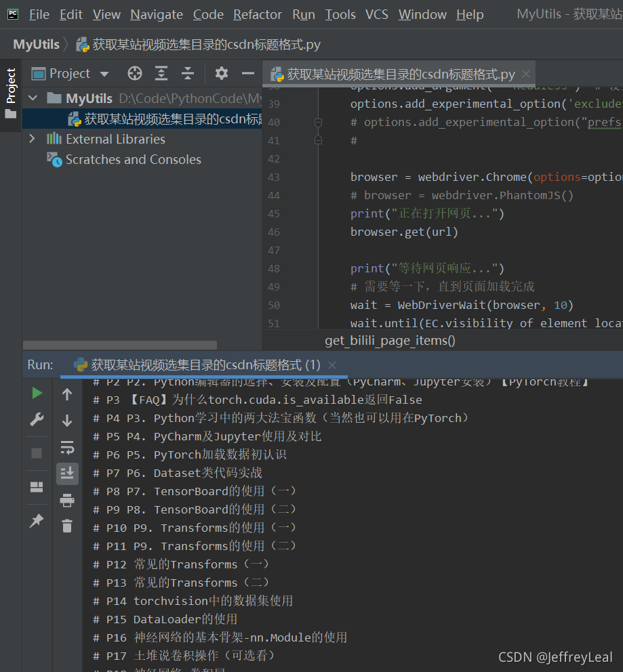Click the Project panel horizontal scrollbar
Screen dimensions: 623x672
120,345
